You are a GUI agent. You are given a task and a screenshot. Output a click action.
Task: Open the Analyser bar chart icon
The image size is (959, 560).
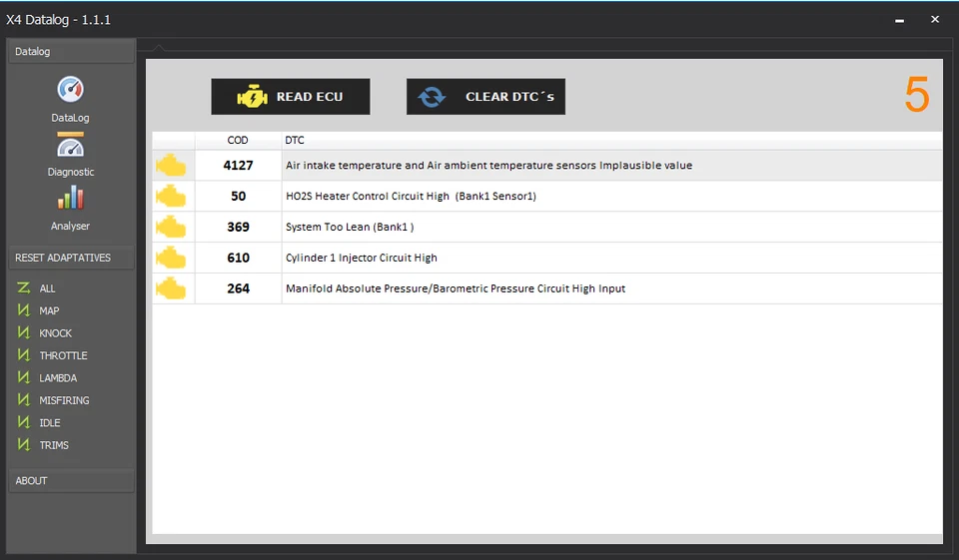point(70,198)
